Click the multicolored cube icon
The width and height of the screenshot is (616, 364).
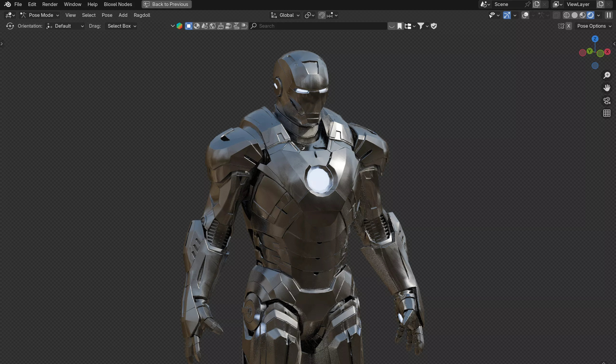(x=179, y=26)
